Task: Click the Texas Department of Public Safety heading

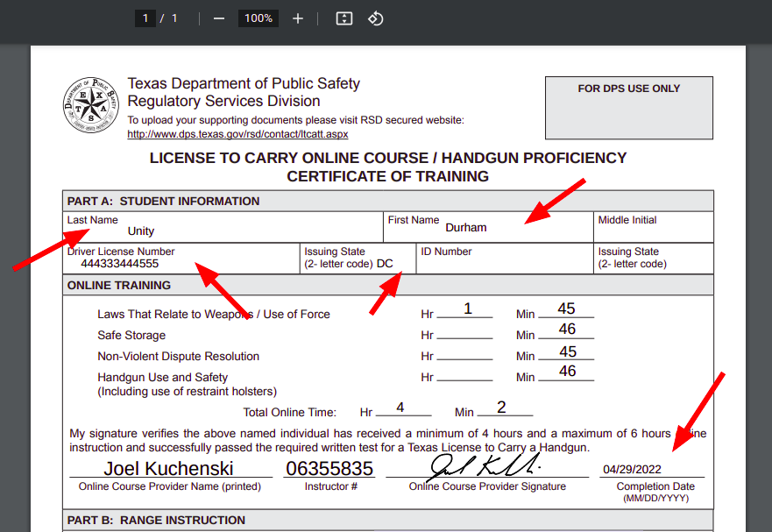Action: [x=244, y=83]
